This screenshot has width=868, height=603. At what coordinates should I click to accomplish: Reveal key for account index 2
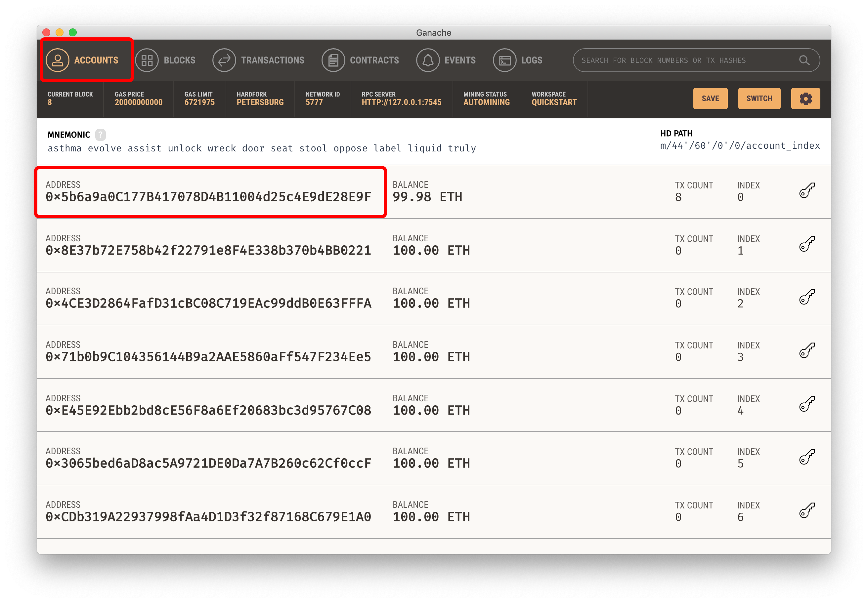[806, 297]
